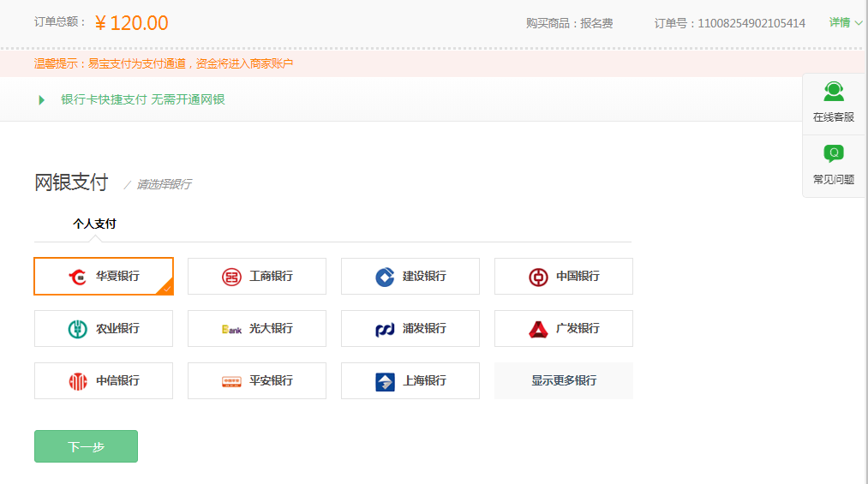
Task: Pick the 农业银行 bank option
Action: tap(104, 329)
